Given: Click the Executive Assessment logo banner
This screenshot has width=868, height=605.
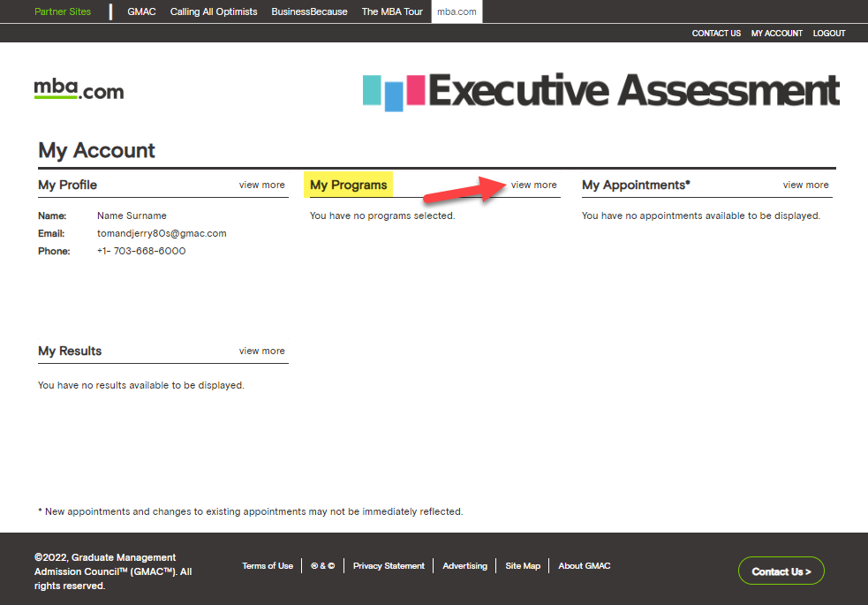Looking at the screenshot, I should 601,91.
